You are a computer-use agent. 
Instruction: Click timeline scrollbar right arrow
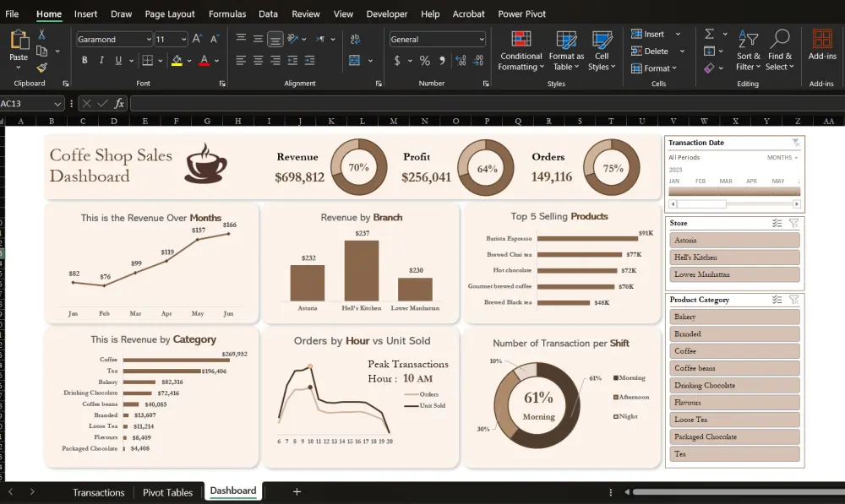point(797,204)
